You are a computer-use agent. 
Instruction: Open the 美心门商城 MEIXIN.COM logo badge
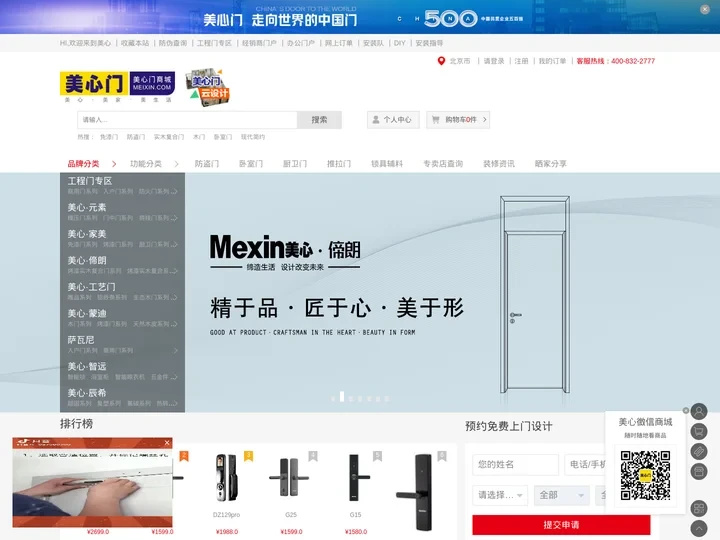152,83
